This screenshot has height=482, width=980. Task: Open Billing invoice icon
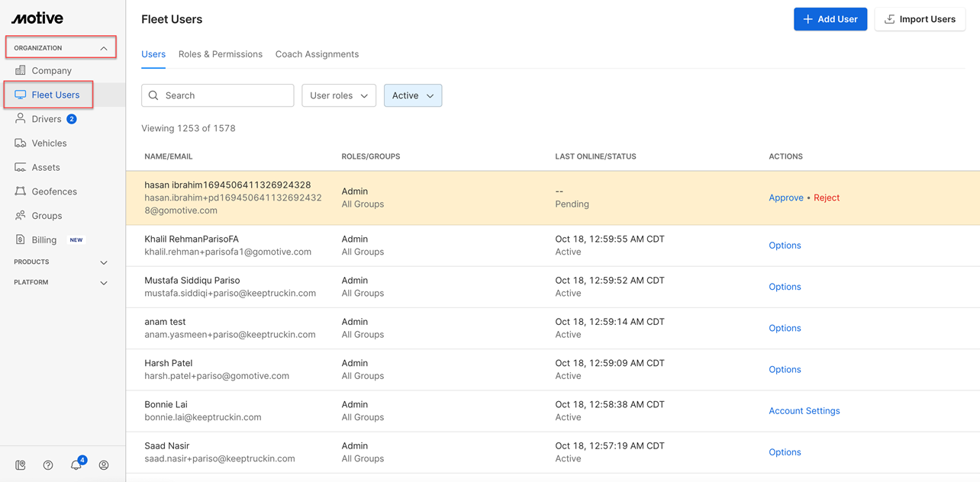click(x=21, y=239)
